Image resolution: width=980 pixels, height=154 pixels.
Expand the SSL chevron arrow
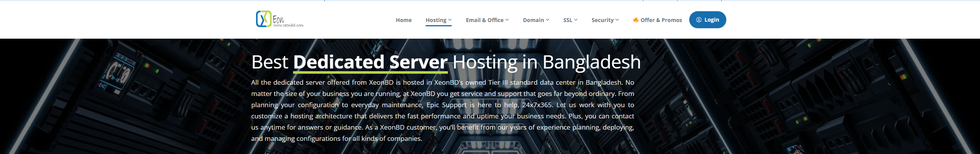(x=576, y=20)
